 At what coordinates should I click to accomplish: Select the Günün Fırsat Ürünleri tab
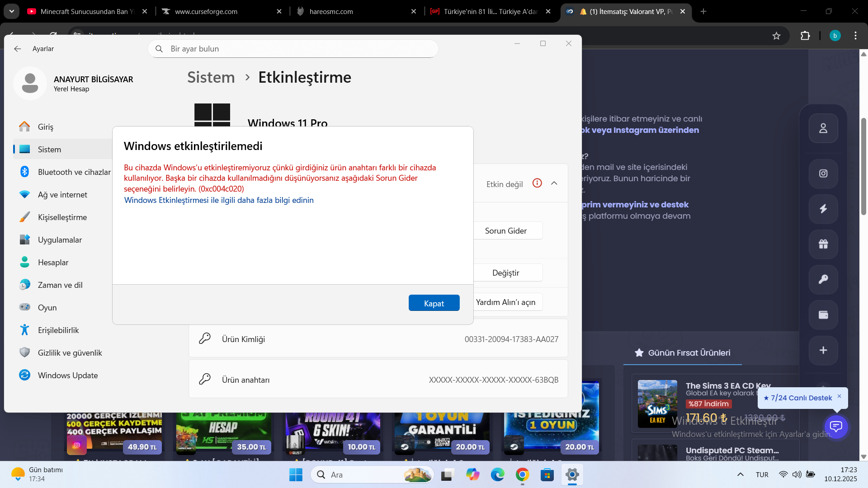683,353
